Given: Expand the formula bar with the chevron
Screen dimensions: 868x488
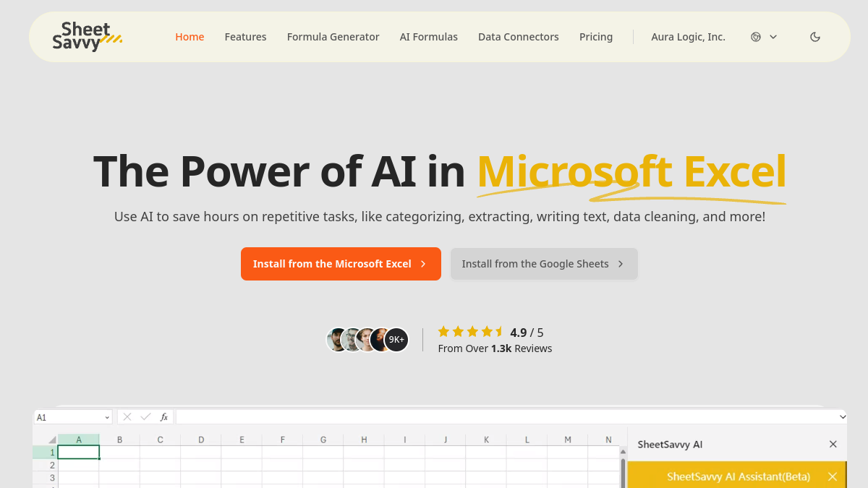Looking at the screenshot, I should (842, 417).
